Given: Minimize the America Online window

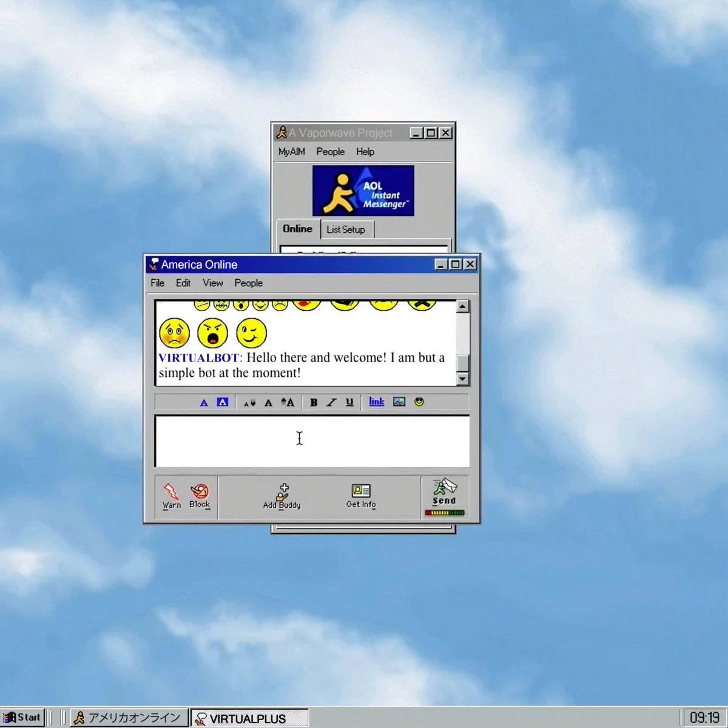Looking at the screenshot, I should click(x=441, y=265).
